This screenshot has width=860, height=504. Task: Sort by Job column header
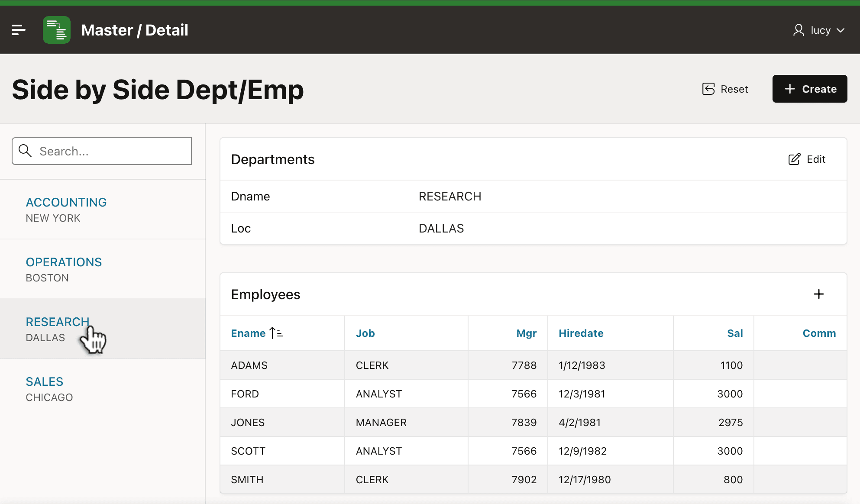pos(365,333)
